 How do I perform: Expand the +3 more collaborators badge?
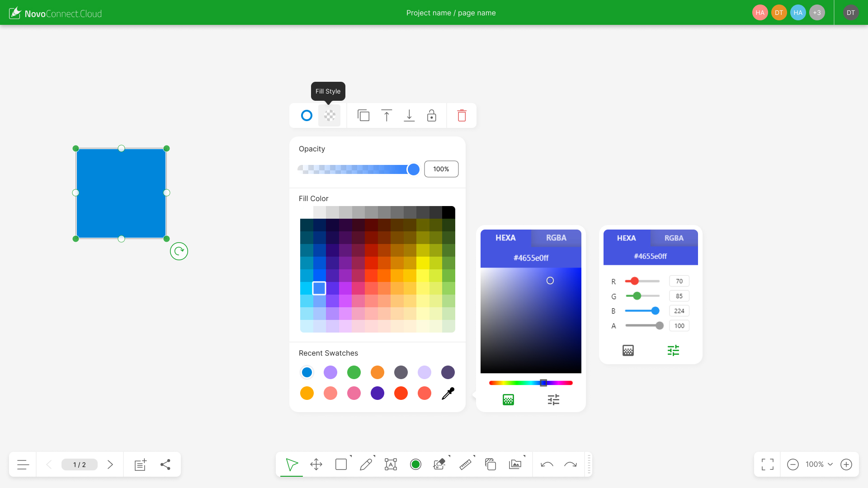[x=816, y=13]
